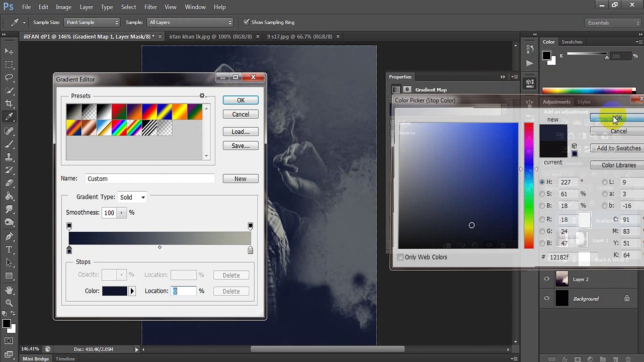Select the Hand tool
Screen dimensions: 644x362
click(9, 290)
